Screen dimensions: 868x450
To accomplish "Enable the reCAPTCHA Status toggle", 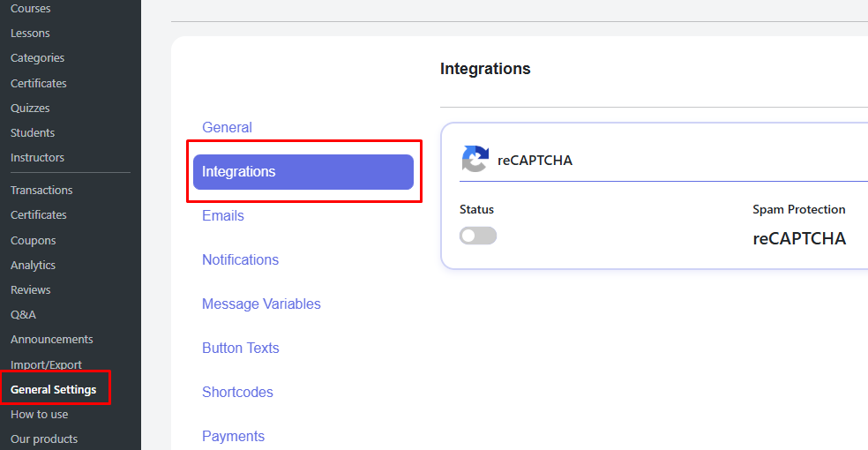I will [x=478, y=236].
